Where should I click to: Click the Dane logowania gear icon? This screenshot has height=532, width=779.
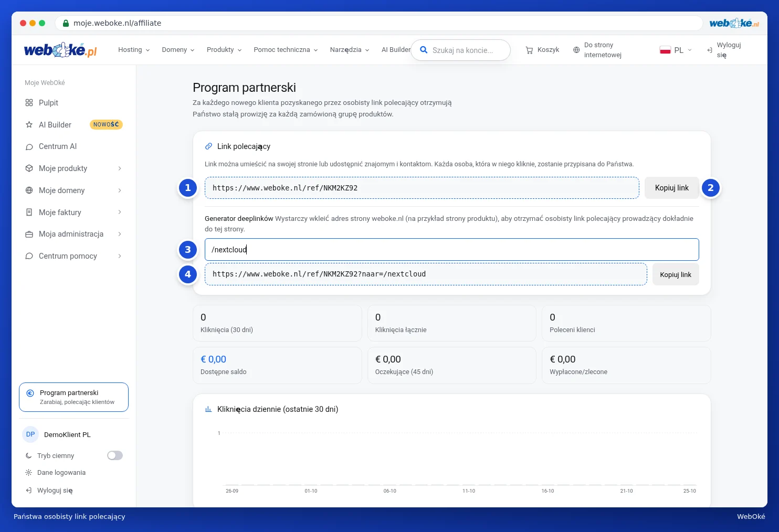28,473
